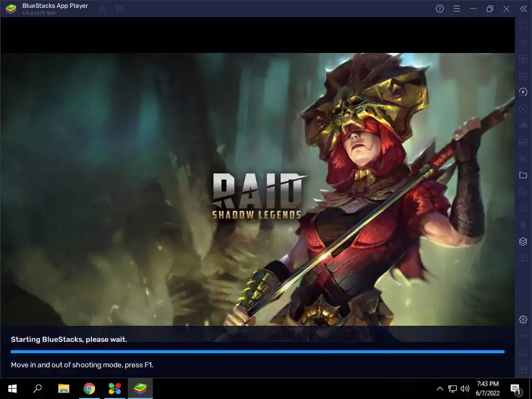Click the Android home icon in sidebar
532x399 pixels.
pos(523,353)
